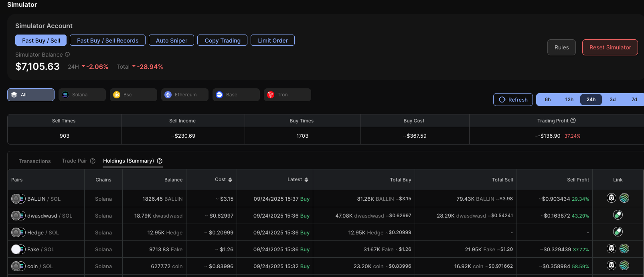This screenshot has height=277, width=644.
Task: Select the 12h time range
Action: pyautogui.click(x=569, y=100)
